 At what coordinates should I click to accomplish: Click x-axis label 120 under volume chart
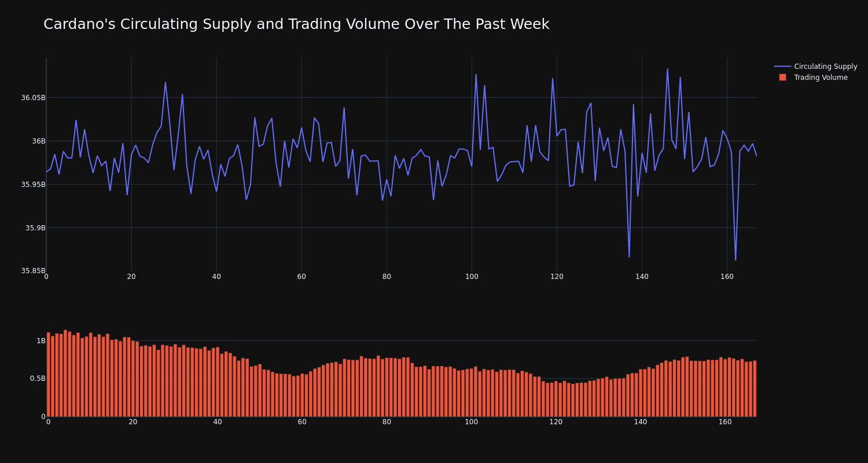point(556,422)
